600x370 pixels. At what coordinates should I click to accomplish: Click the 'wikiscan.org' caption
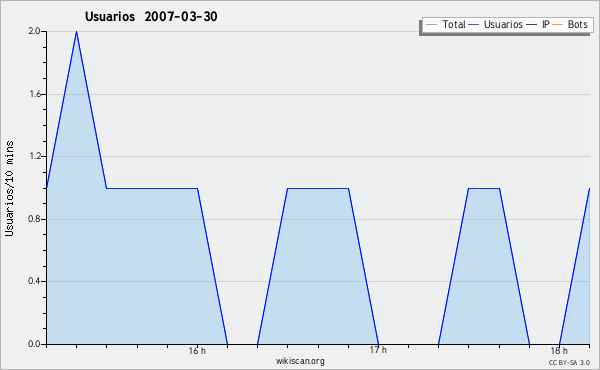point(300,361)
